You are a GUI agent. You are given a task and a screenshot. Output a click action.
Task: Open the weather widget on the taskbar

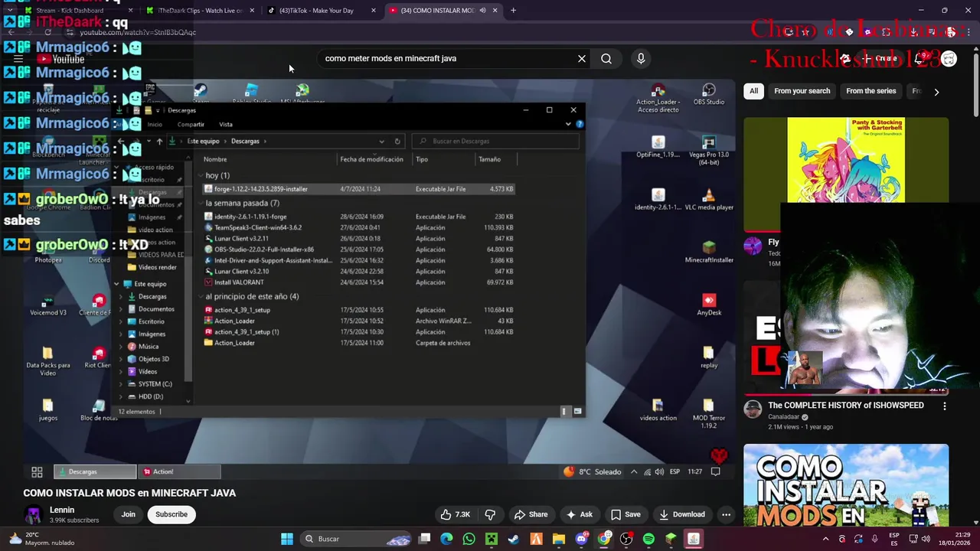pyautogui.click(x=41, y=539)
